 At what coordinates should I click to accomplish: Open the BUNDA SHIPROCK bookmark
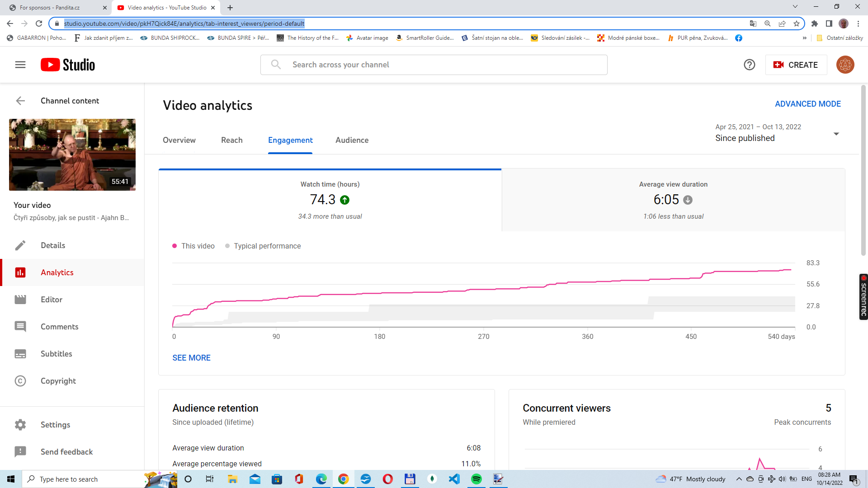point(170,38)
